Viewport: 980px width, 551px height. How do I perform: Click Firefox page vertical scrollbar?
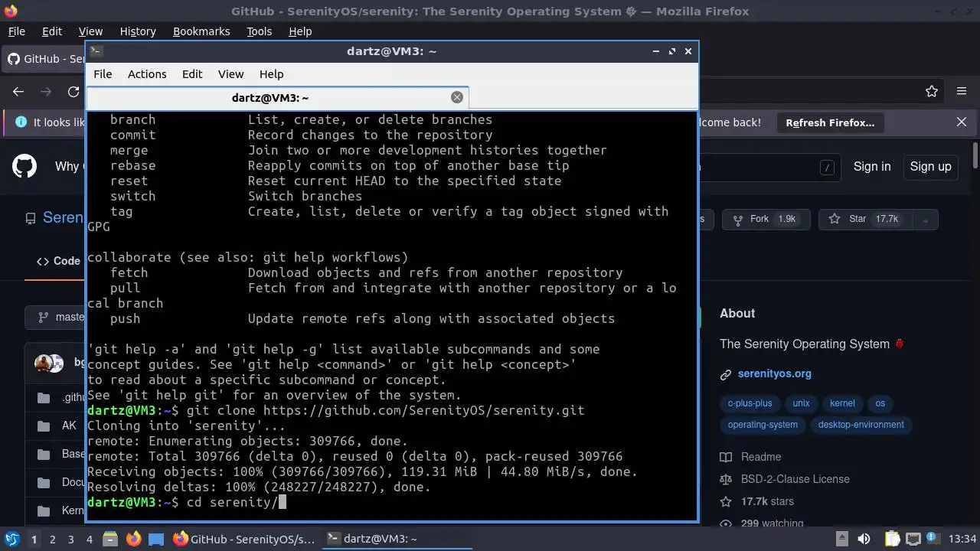coord(975,155)
